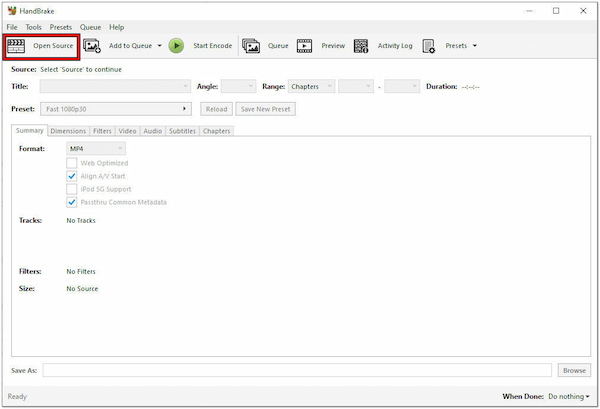Click the Add to Queue picture icon

click(92, 45)
